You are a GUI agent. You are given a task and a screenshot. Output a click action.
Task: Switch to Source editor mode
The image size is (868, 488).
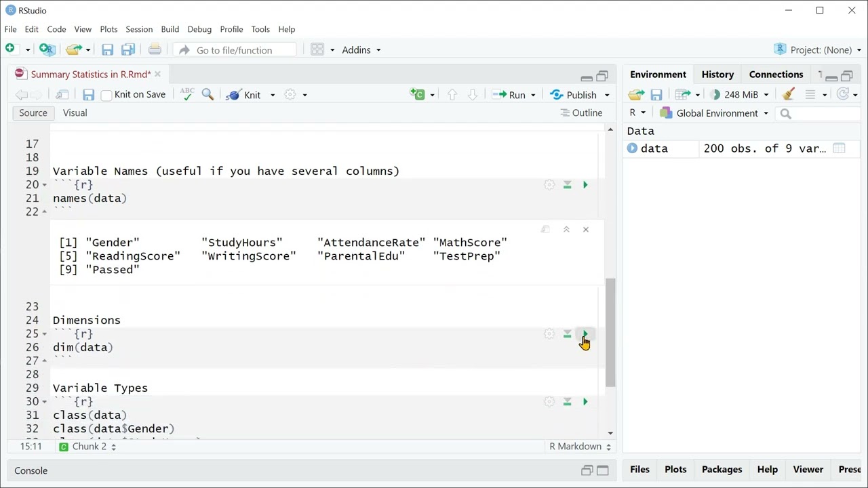(x=33, y=113)
